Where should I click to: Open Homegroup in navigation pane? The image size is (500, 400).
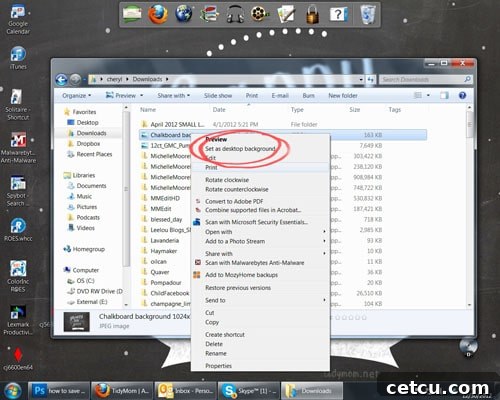tap(89, 249)
